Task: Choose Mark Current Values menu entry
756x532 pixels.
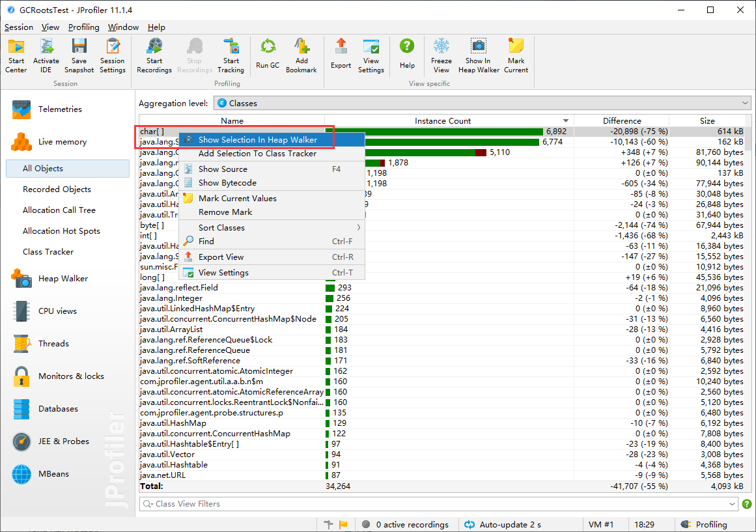Action: point(272,198)
